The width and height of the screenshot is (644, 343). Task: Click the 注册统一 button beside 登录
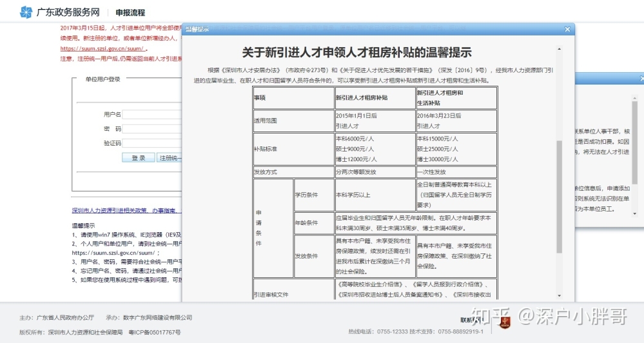pos(169,158)
